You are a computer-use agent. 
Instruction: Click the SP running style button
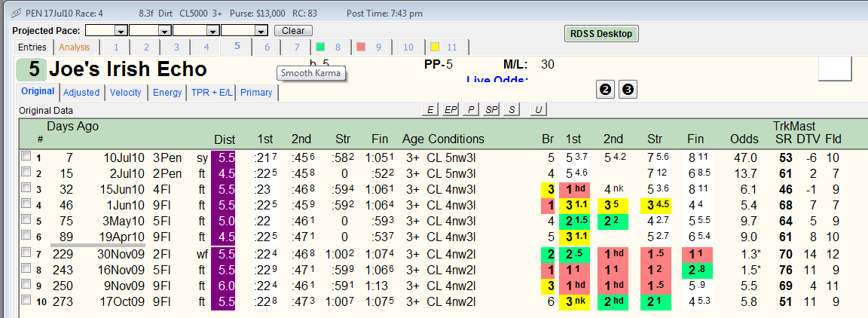click(491, 110)
